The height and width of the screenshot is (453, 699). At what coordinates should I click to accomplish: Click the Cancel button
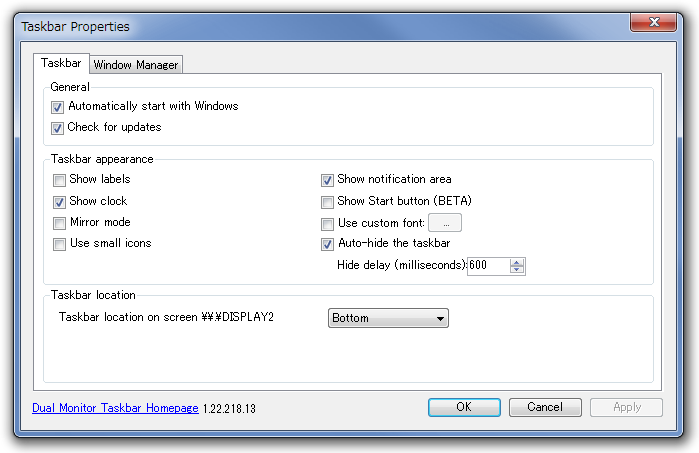(545, 407)
